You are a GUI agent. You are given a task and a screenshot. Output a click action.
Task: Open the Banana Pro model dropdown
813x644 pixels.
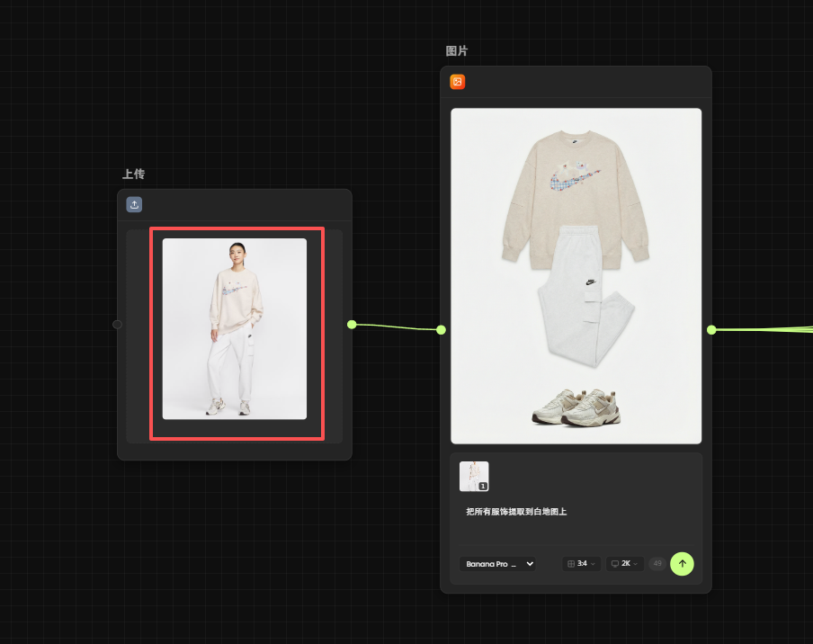497,564
